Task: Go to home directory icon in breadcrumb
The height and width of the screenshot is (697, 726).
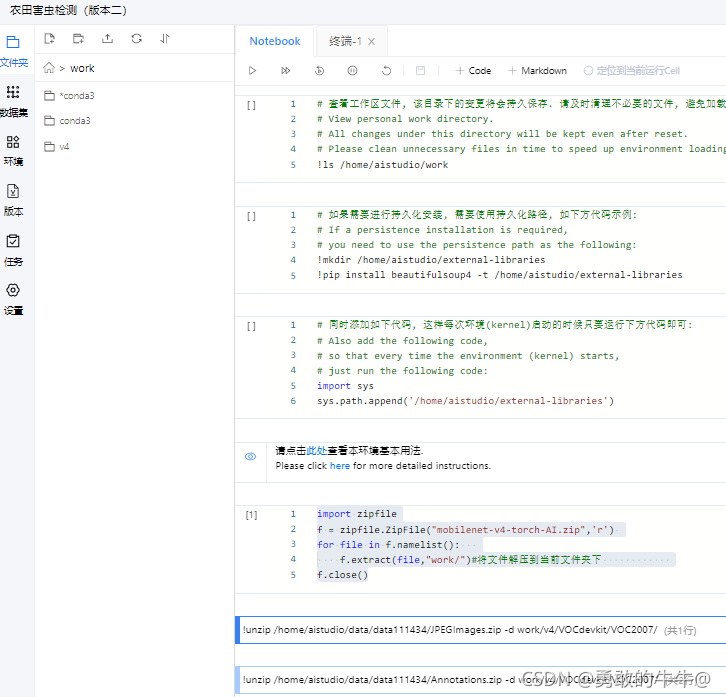Action: tap(49, 68)
